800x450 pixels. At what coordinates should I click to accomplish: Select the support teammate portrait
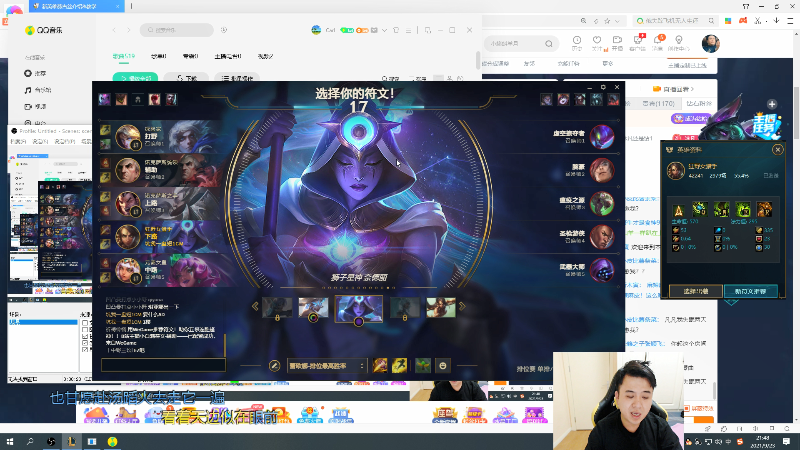[128, 170]
